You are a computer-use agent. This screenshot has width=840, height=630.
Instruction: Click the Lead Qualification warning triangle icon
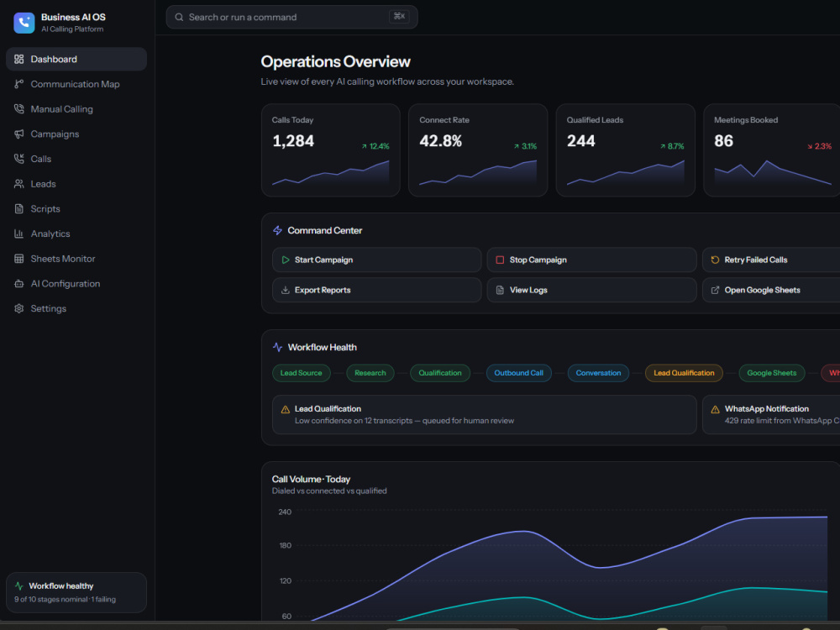pyautogui.click(x=285, y=410)
